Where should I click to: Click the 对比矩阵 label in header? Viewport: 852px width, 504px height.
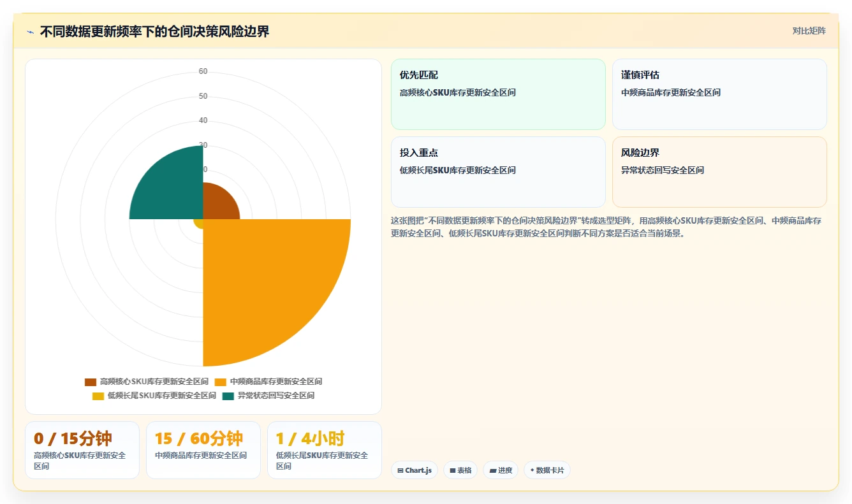(809, 31)
